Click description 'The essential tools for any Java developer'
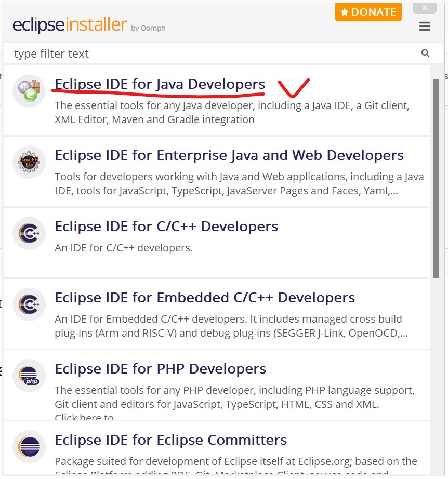 tap(232, 112)
